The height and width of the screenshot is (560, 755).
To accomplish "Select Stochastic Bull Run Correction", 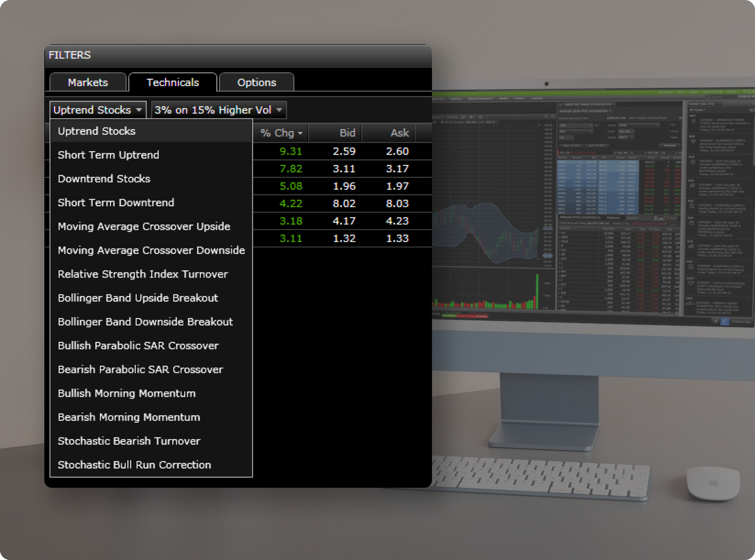I will tap(135, 464).
